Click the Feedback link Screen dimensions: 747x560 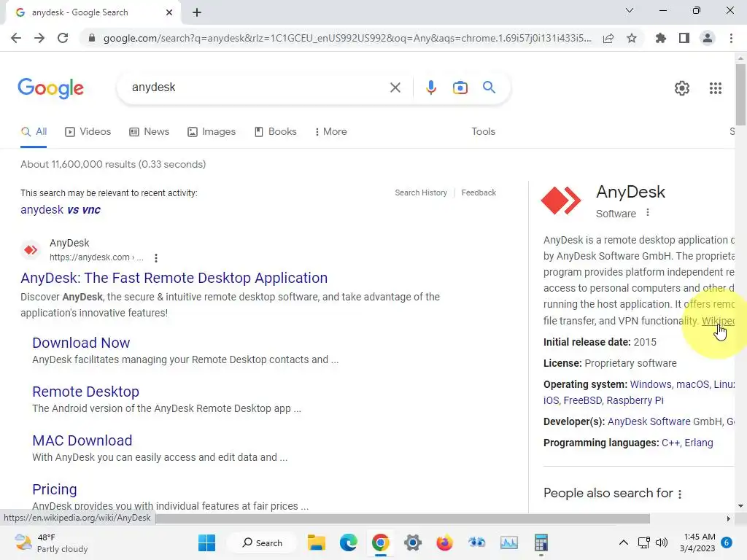(479, 192)
